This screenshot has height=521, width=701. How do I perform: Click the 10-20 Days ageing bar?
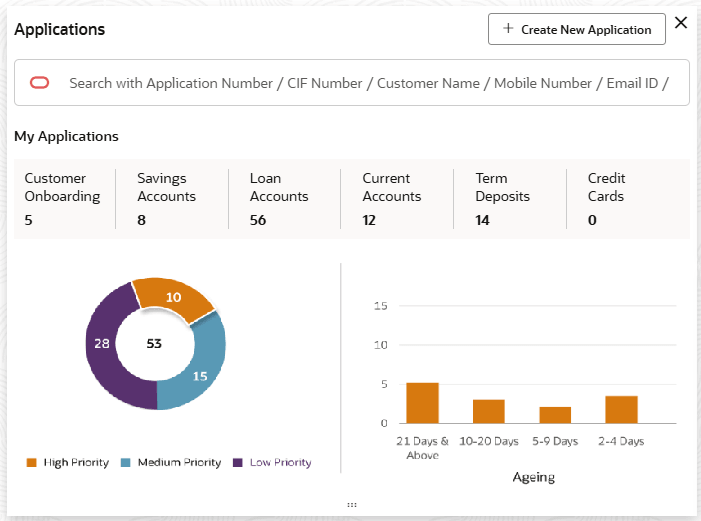489,411
